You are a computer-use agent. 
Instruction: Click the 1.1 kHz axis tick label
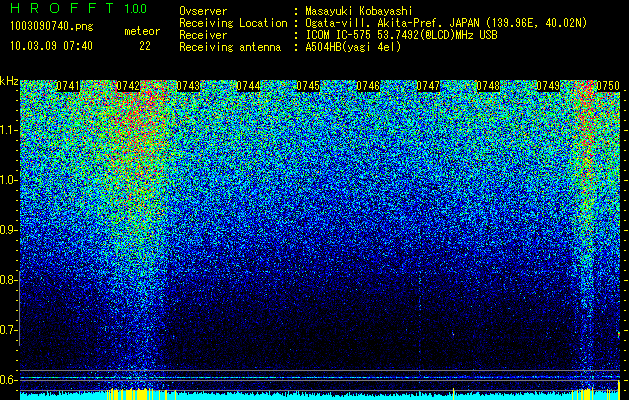coord(8,130)
